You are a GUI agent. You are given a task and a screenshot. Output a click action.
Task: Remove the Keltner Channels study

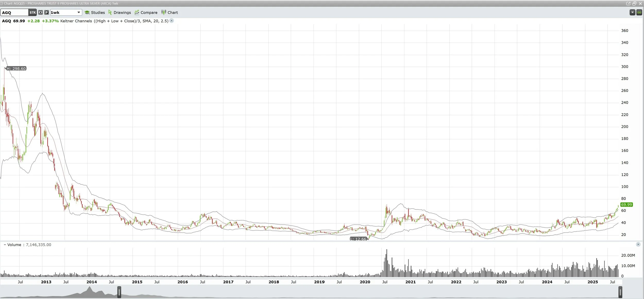[172, 21]
